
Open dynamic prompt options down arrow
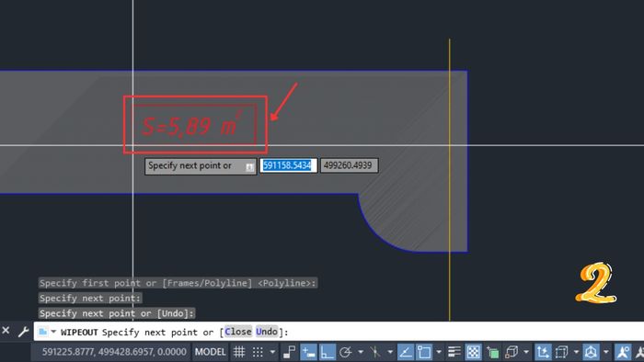(x=249, y=167)
